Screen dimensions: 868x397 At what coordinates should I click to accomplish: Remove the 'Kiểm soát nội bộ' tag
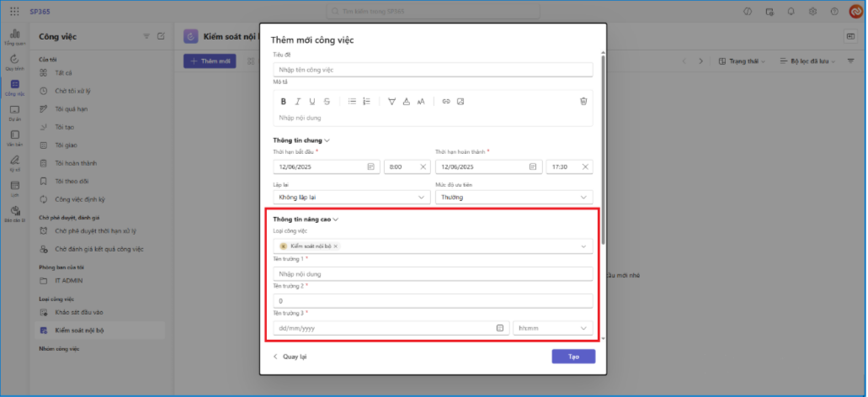click(336, 246)
